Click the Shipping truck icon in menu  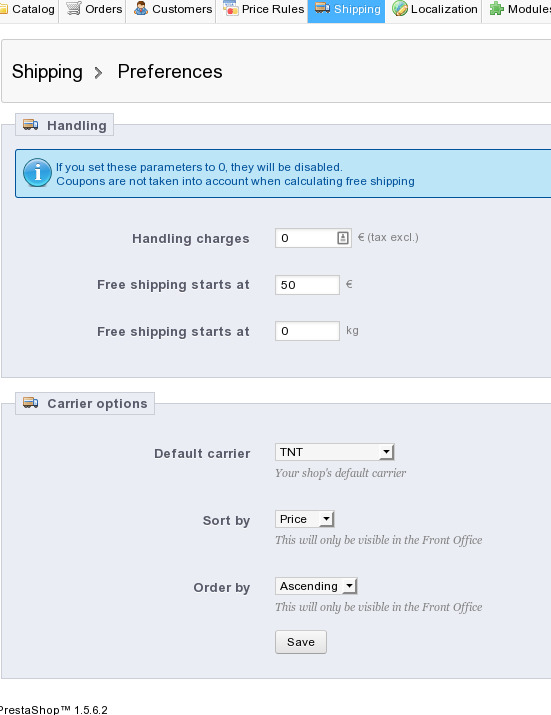tap(322, 8)
